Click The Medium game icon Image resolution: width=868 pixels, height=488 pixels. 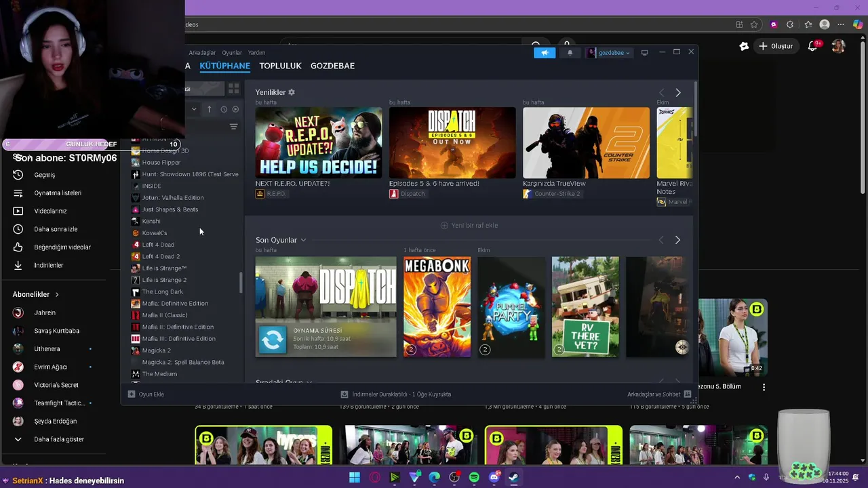click(x=136, y=374)
